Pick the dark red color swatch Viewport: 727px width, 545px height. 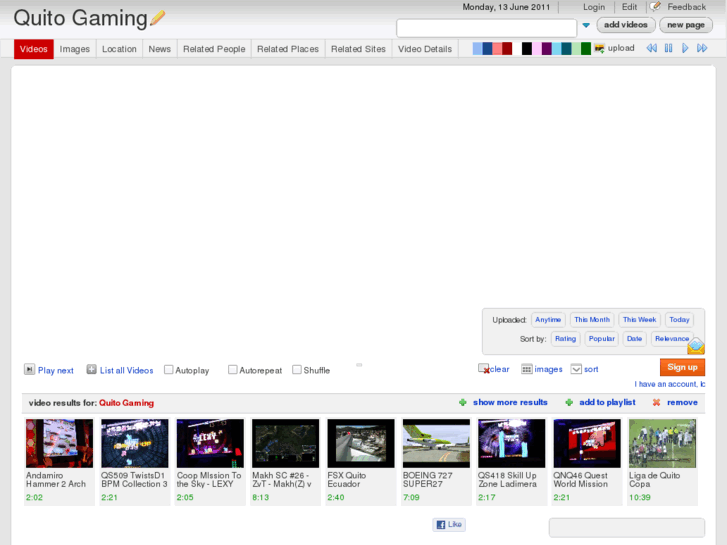pyautogui.click(x=507, y=48)
